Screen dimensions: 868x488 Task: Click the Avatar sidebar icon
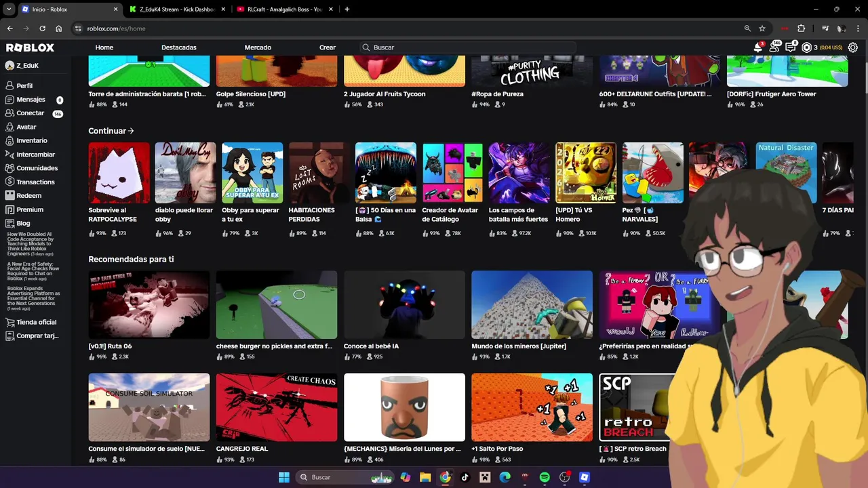click(x=9, y=127)
